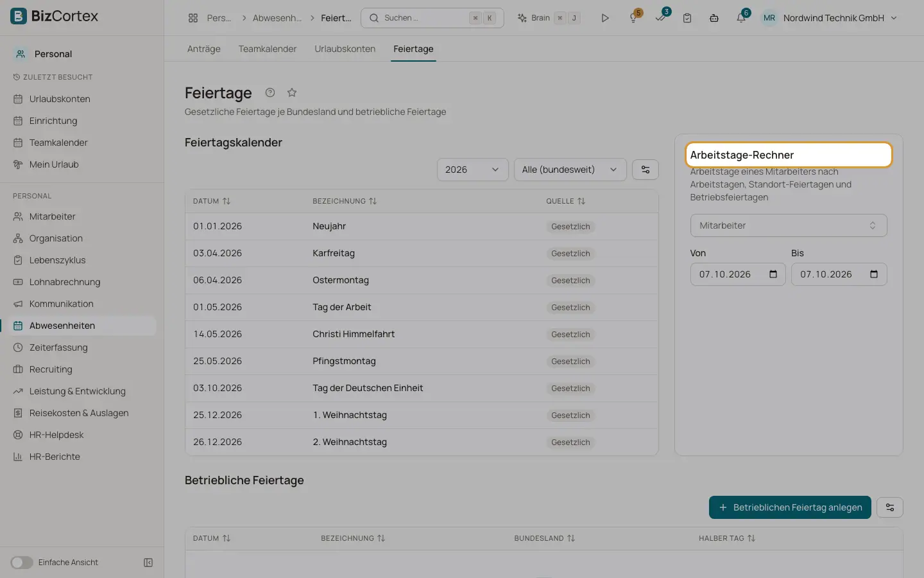Open the Pers... breadcrumb

(x=219, y=18)
